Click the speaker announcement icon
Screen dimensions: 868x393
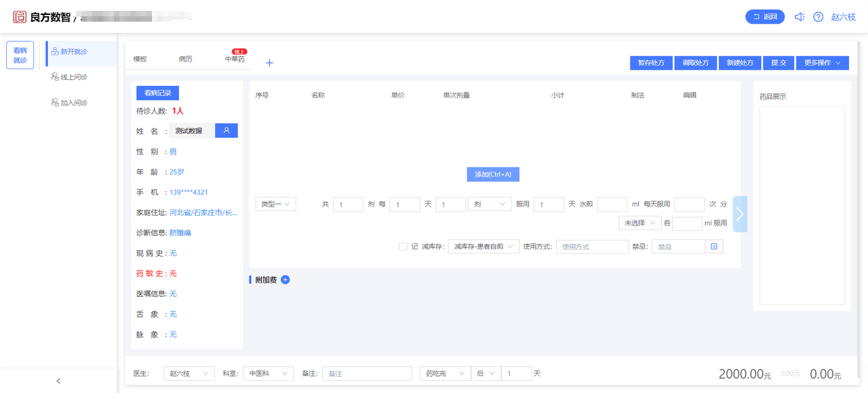click(800, 17)
